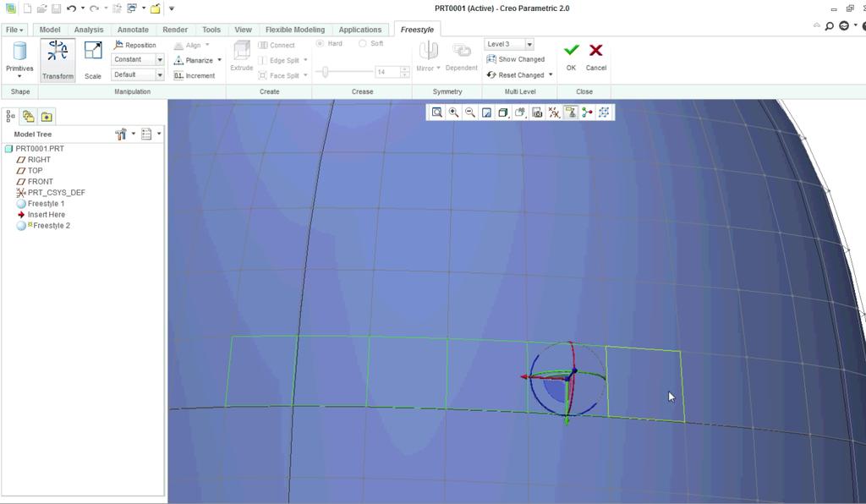Screen dimensions: 866x504
Task: Click the crease value field showing 14
Action: [x=387, y=72]
